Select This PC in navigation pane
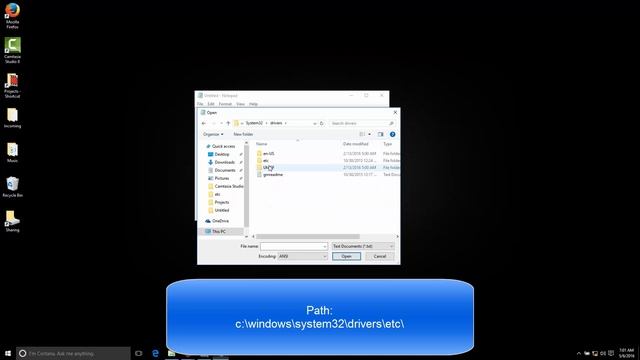640x360 pixels. (219, 231)
